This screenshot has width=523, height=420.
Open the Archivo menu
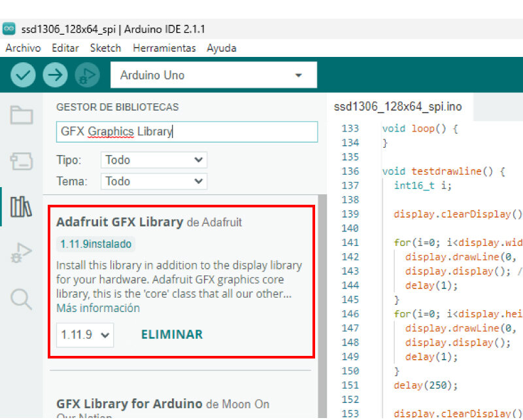click(x=23, y=48)
